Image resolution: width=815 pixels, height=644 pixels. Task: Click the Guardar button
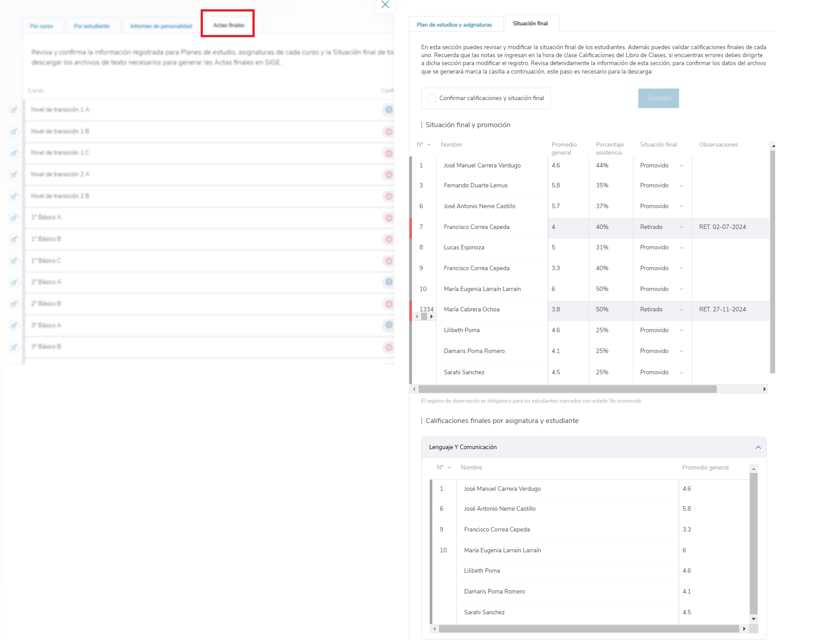coord(659,98)
